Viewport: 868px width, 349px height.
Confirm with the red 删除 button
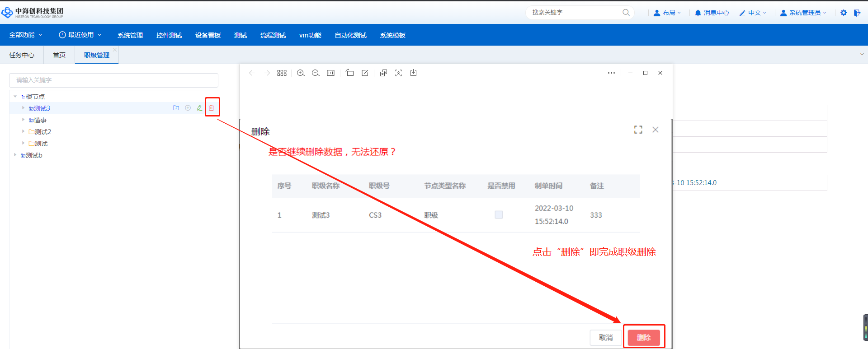[644, 337]
